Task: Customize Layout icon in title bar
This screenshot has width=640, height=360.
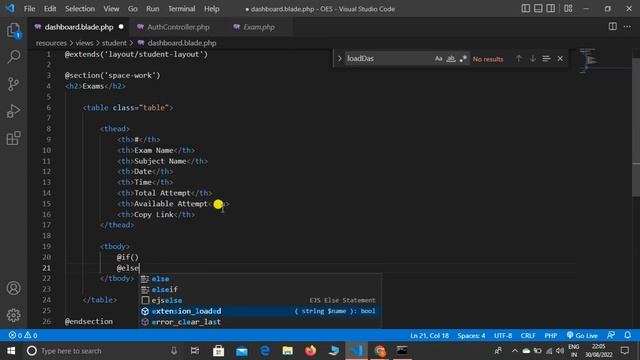Action: coord(568,9)
